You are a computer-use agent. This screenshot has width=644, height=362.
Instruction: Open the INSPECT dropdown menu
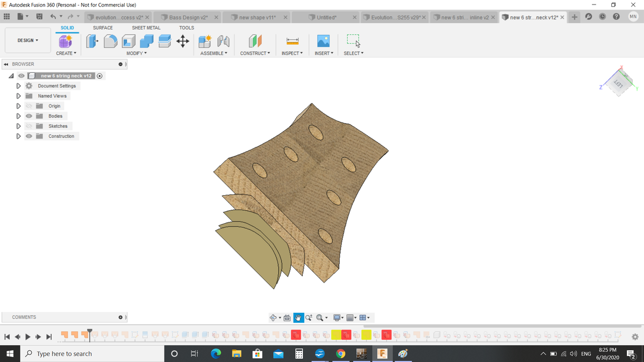[x=292, y=53]
